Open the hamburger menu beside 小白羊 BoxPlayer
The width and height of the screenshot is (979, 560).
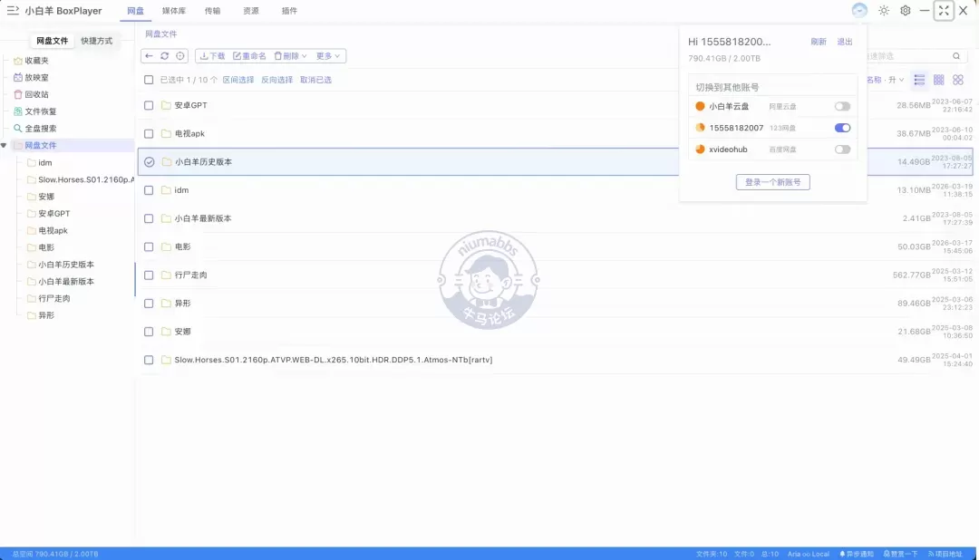tap(13, 11)
